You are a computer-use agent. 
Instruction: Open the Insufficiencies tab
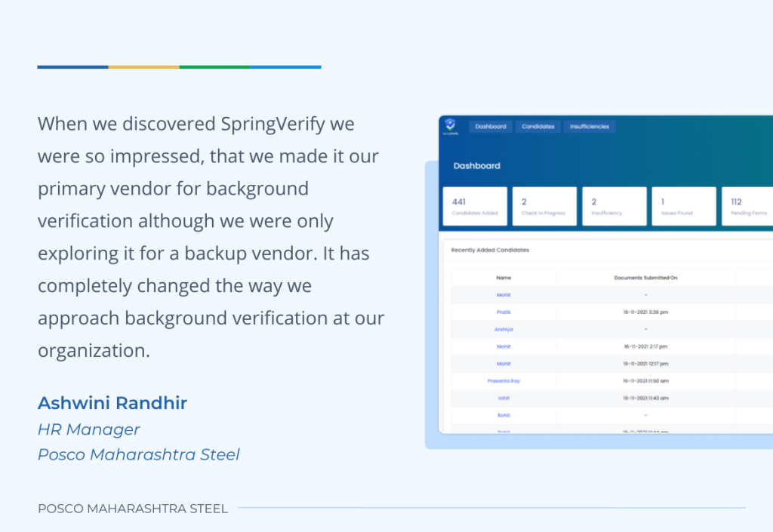[590, 127]
